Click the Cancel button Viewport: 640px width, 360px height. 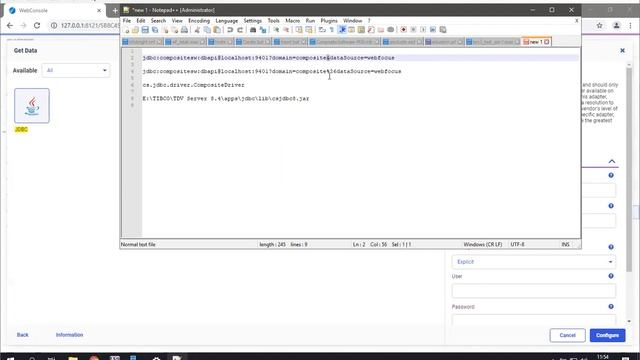(567, 335)
